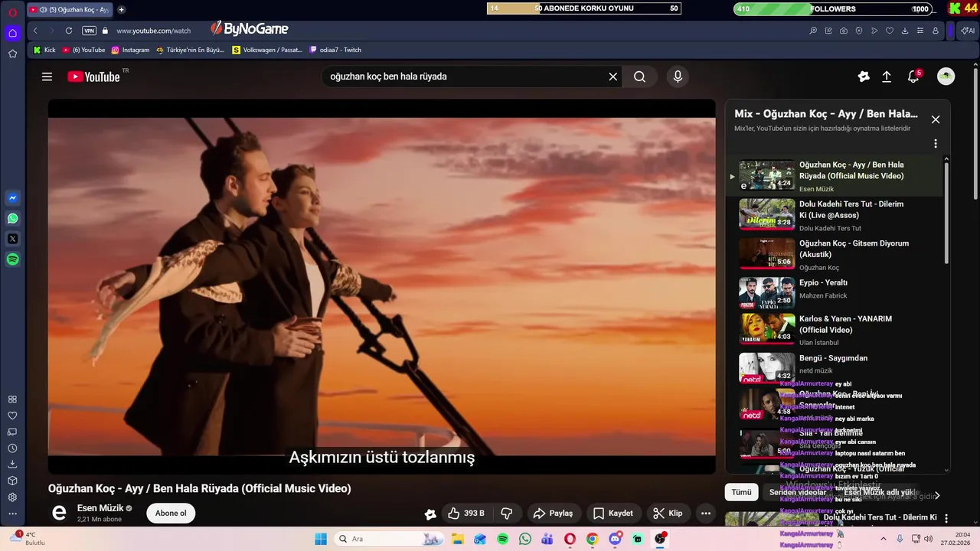
Task: Open the Opera downloads toolbar icon
Action: 905,31
